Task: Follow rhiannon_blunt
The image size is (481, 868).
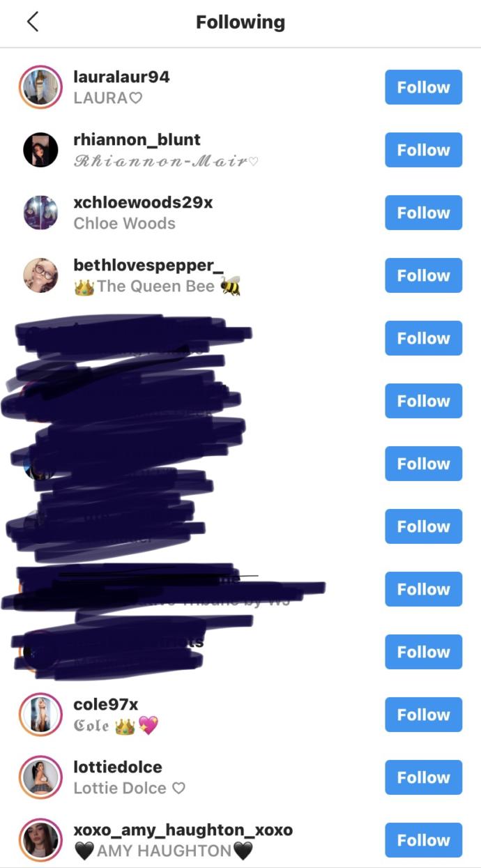Action: point(423,150)
